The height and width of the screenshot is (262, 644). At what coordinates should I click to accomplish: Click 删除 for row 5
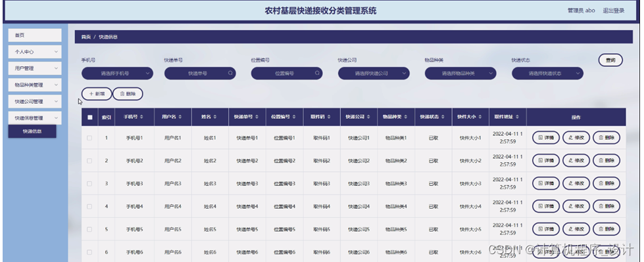click(607, 229)
